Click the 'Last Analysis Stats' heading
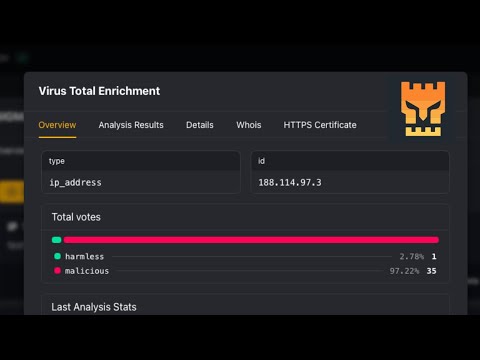 click(x=94, y=307)
